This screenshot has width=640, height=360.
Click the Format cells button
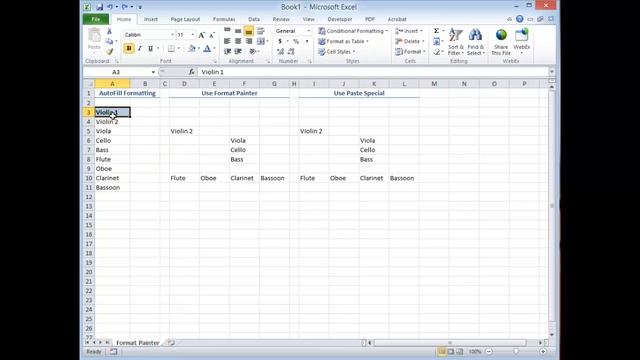(410, 52)
